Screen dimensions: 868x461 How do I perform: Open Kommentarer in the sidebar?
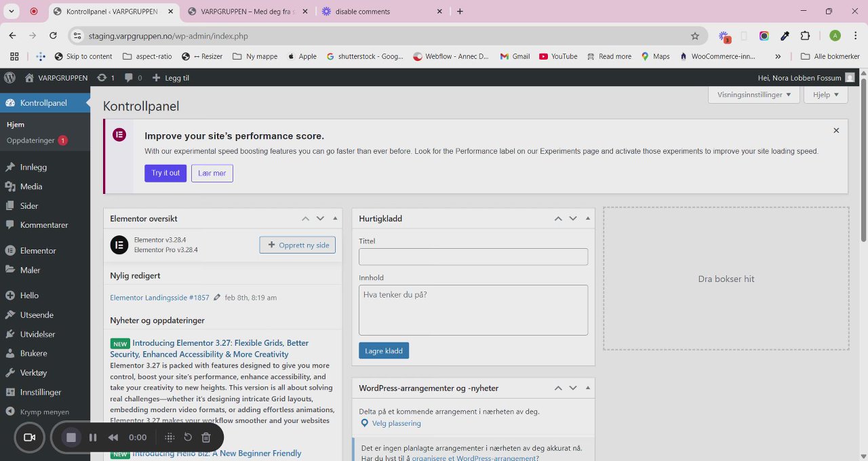pyautogui.click(x=45, y=225)
